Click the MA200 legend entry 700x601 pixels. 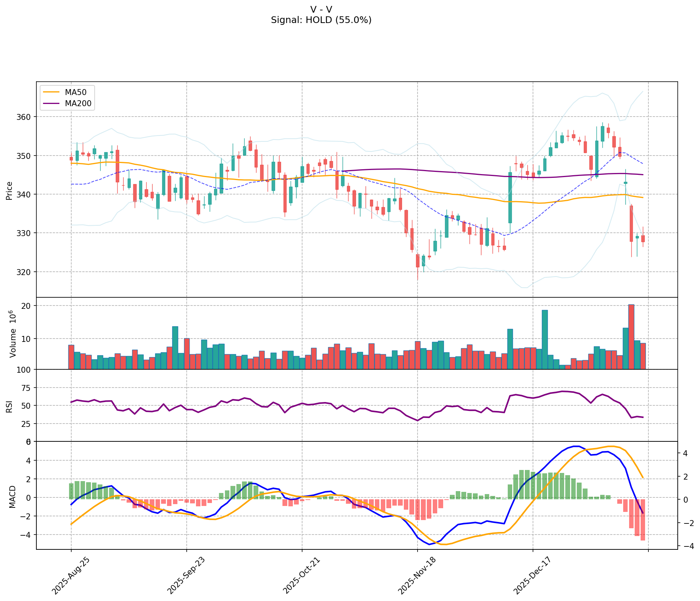coord(78,104)
